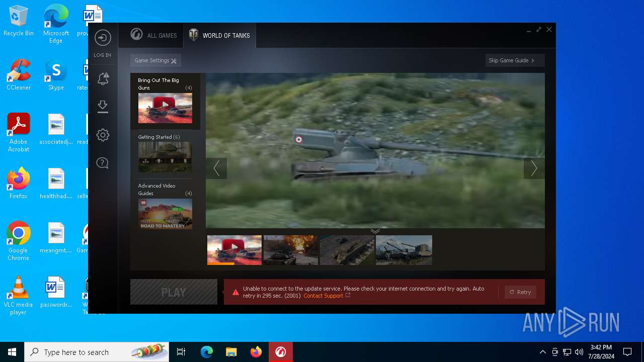Click the greyed-out PLAY button
The image size is (644, 362).
(x=174, y=292)
